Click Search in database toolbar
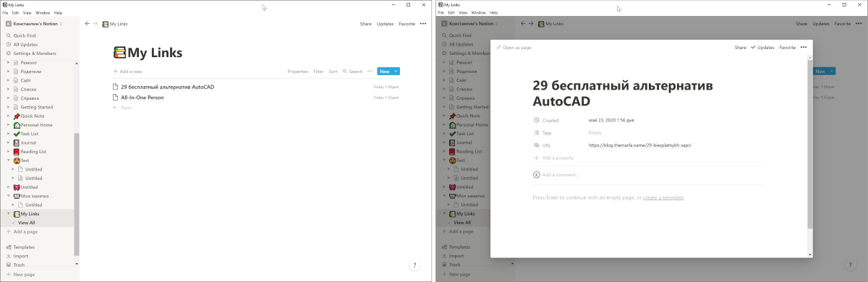 pos(353,72)
